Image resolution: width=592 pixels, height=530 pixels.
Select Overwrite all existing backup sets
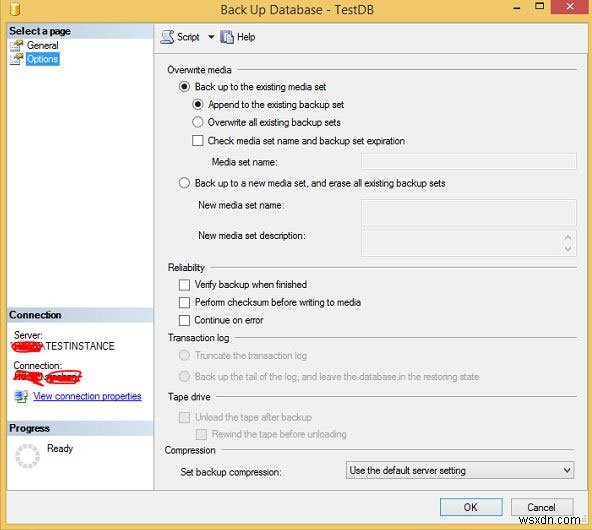(198, 122)
